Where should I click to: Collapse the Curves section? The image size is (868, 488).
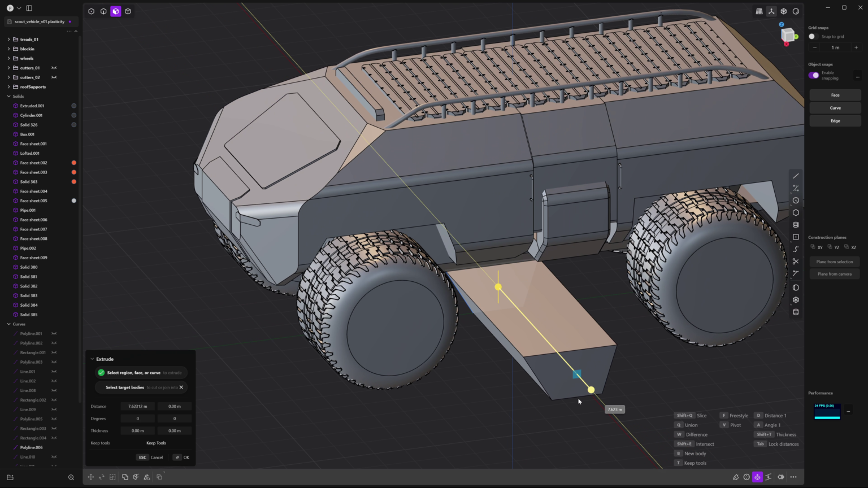point(8,324)
